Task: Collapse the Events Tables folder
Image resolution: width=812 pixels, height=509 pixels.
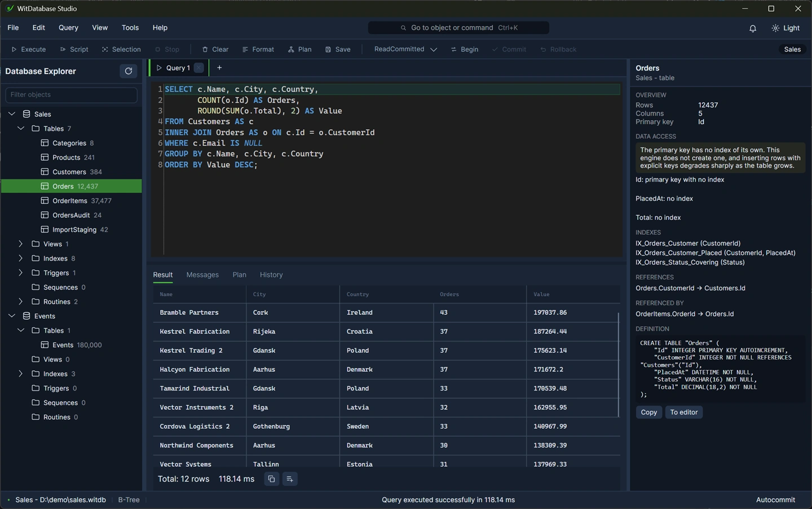Action: [21, 331]
